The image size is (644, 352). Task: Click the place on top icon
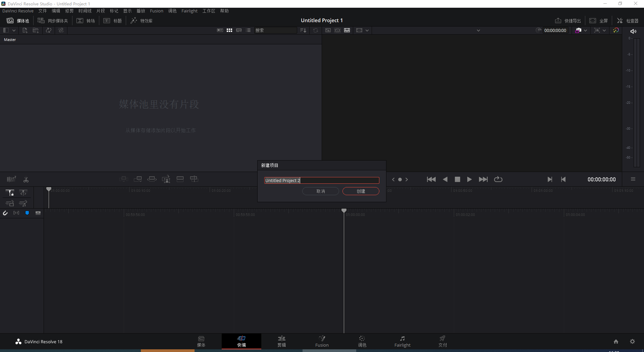pyautogui.click(x=180, y=179)
